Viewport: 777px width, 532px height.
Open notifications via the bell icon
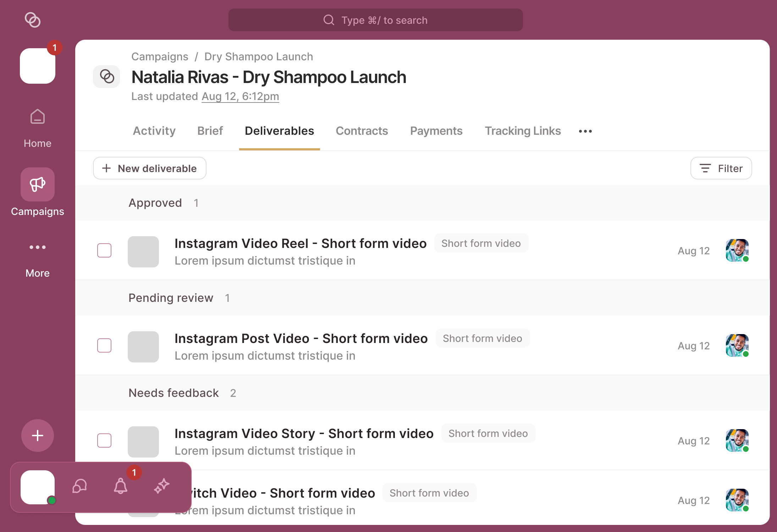click(120, 487)
